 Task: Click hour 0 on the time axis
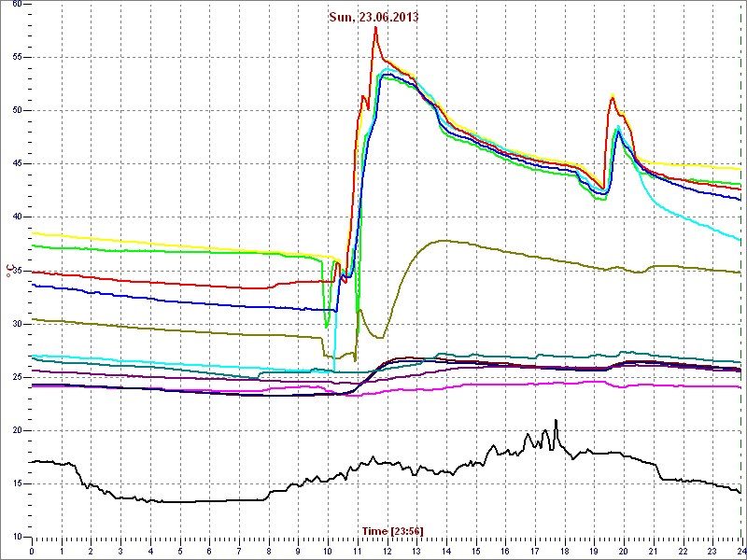point(32,551)
